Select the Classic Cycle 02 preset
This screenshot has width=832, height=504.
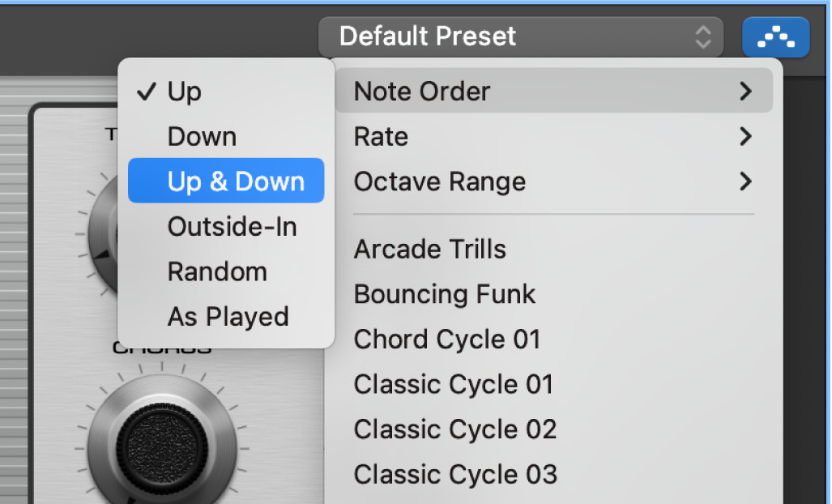[x=454, y=429]
